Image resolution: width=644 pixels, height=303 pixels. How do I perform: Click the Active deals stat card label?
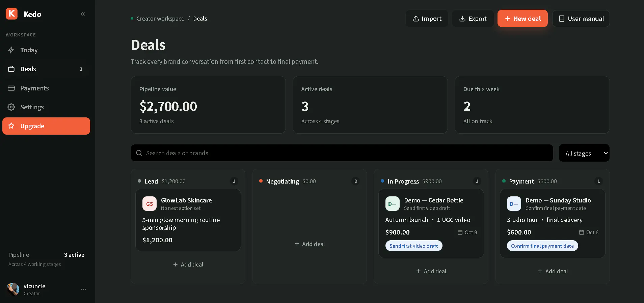tap(317, 89)
